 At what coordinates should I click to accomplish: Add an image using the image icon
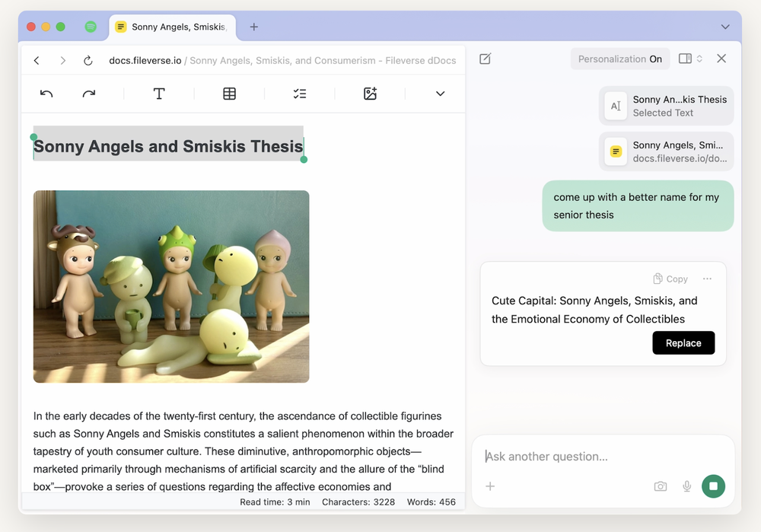pyautogui.click(x=370, y=93)
